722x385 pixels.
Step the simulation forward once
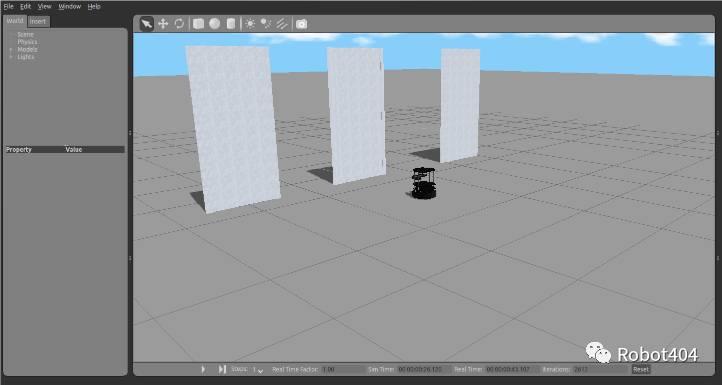click(222, 369)
